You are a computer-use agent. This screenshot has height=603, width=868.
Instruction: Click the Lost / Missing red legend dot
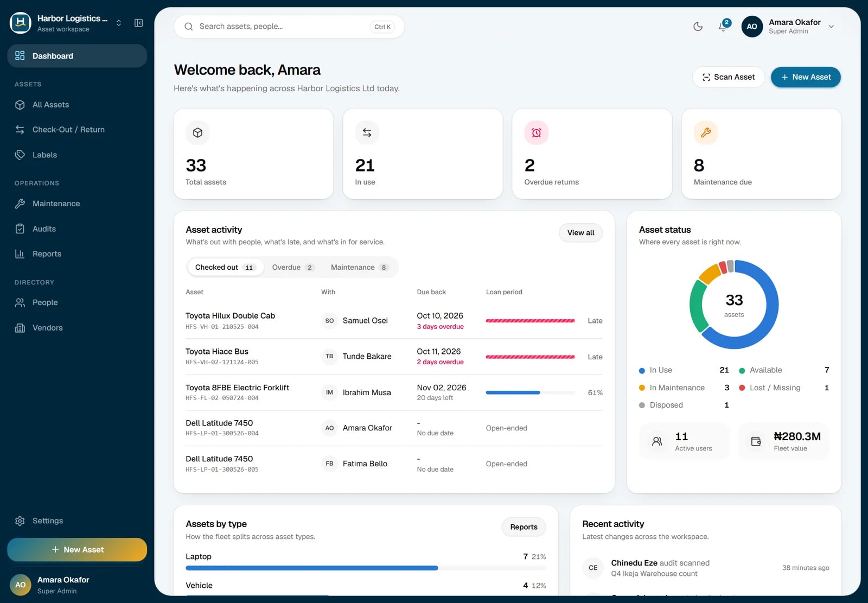[x=742, y=388]
